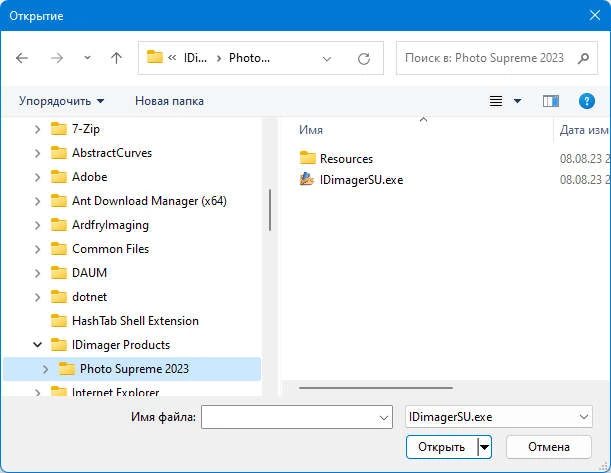Open the Открыть button split arrow

coord(484,447)
